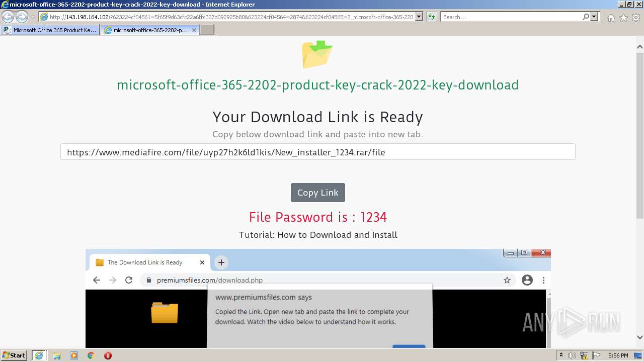Click the mediafire download link field
The width and height of the screenshot is (644, 362).
click(317, 152)
